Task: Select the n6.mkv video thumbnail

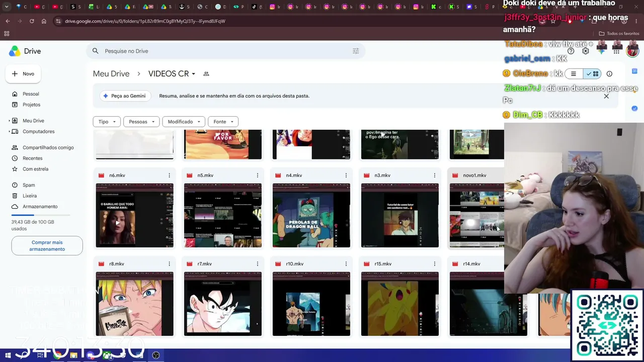Action: coord(134,215)
